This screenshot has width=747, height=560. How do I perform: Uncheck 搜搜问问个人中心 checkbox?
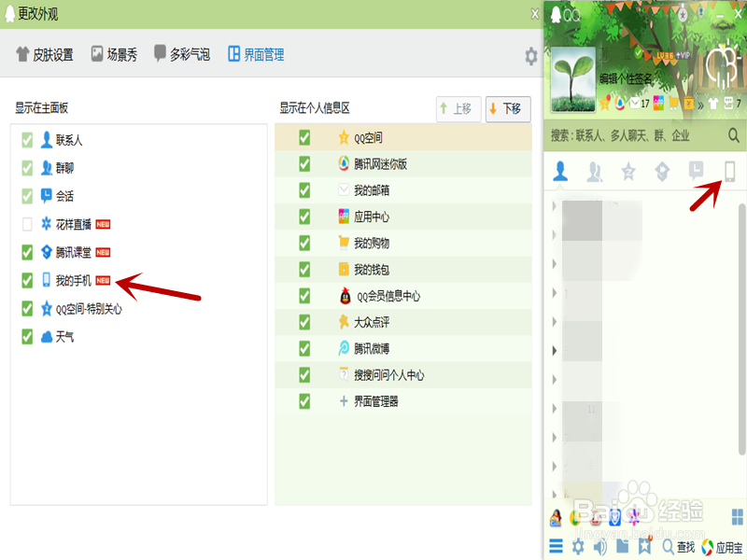tap(304, 375)
